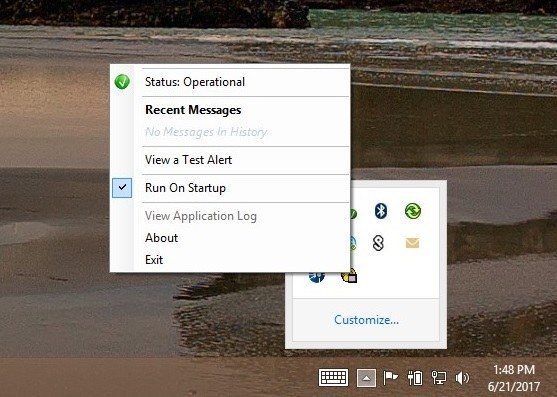Open View Application Log
This screenshot has width=557, height=397.
point(230,216)
